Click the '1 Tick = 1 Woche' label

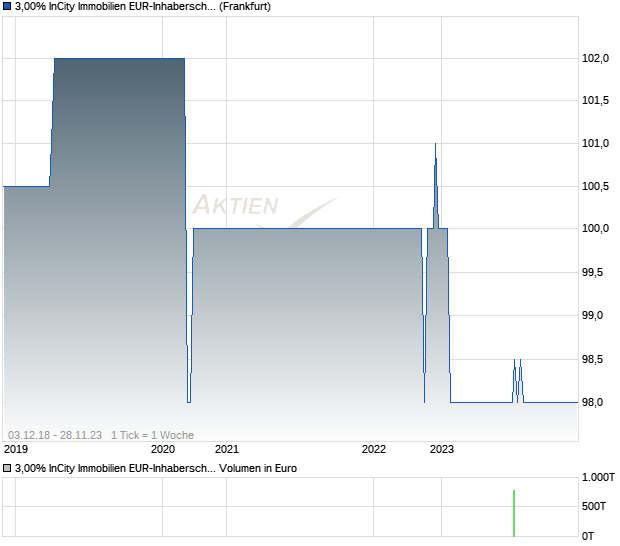(152, 435)
